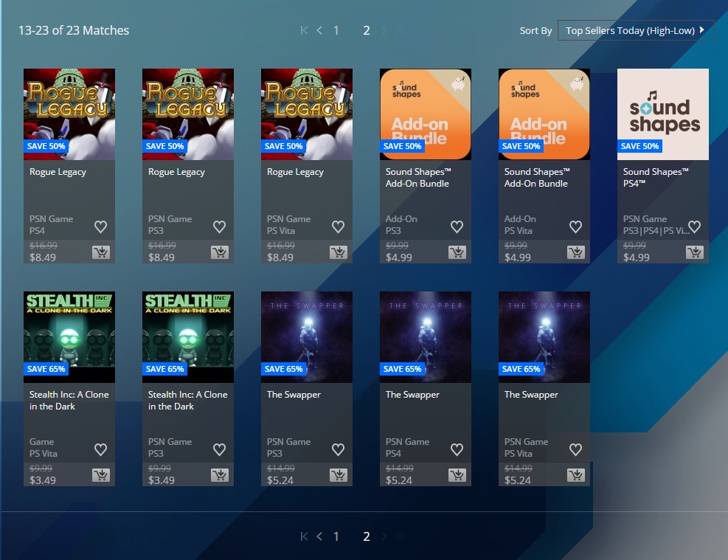Toggle wishlist heart for The Swapper PS3
The image size is (728, 560).
tap(338, 449)
